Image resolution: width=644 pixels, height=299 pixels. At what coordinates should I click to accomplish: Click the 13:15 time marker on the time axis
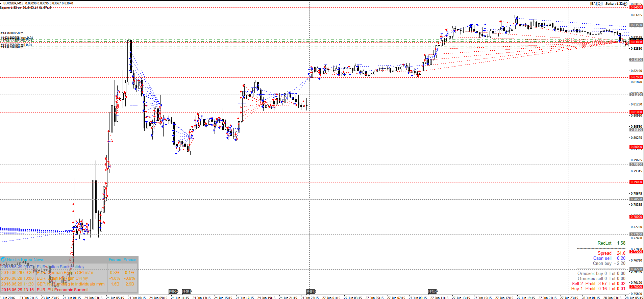pos(311,291)
